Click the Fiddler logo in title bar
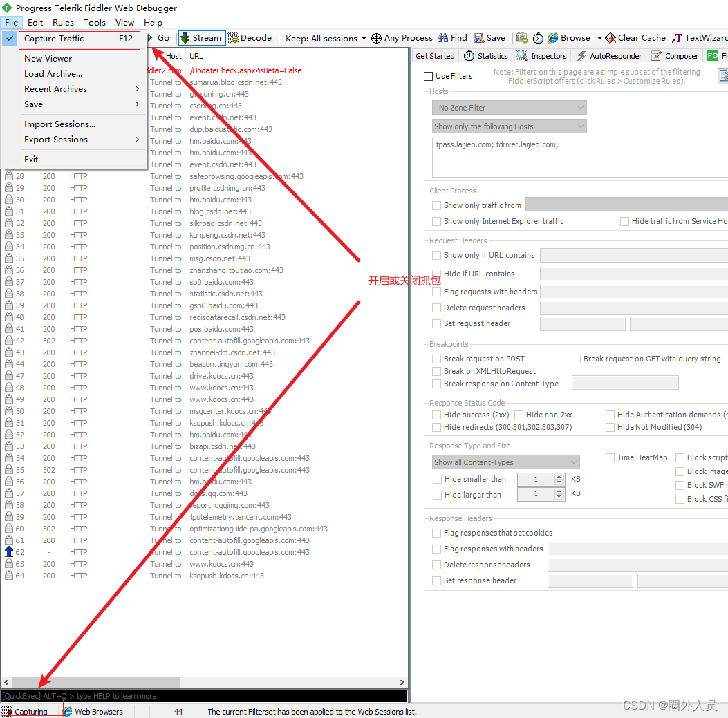This screenshot has height=718, width=728. tap(7, 8)
